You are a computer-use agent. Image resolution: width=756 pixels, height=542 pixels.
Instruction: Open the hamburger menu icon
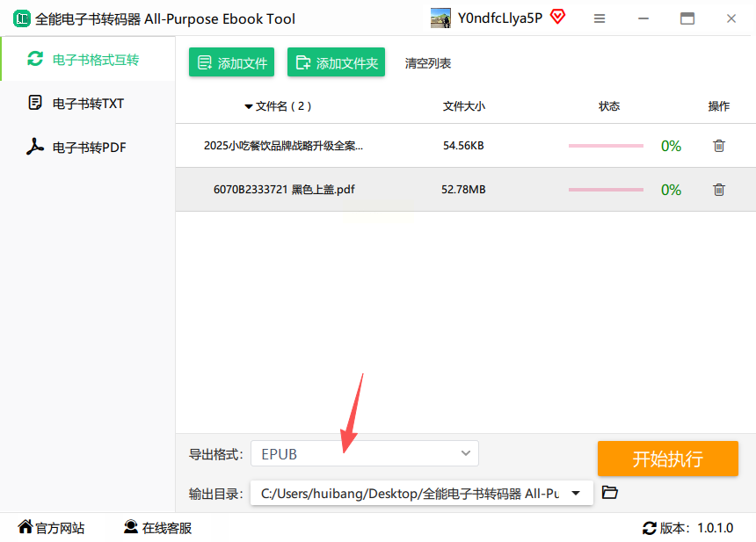(x=600, y=18)
